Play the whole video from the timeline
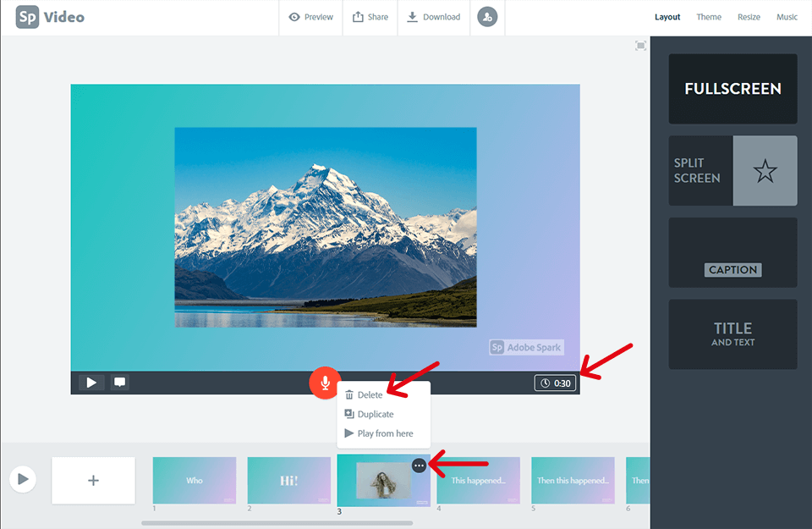This screenshot has height=529, width=812. coord(23,479)
